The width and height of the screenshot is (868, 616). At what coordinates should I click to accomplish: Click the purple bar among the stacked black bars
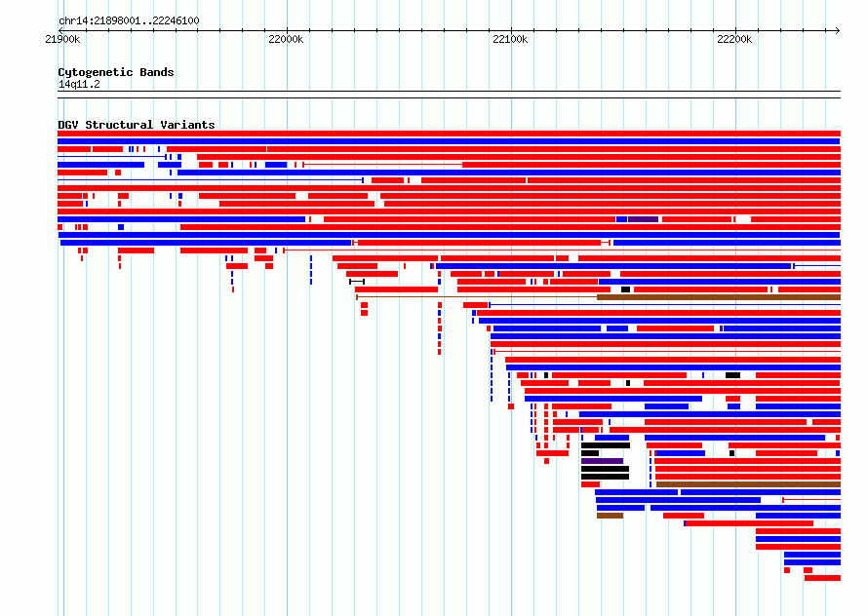[x=603, y=460]
